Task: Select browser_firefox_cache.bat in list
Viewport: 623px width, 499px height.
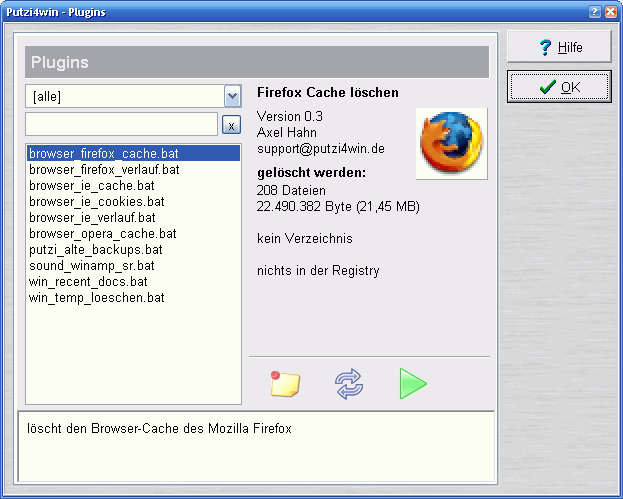Action: click(x=134, y=153)
